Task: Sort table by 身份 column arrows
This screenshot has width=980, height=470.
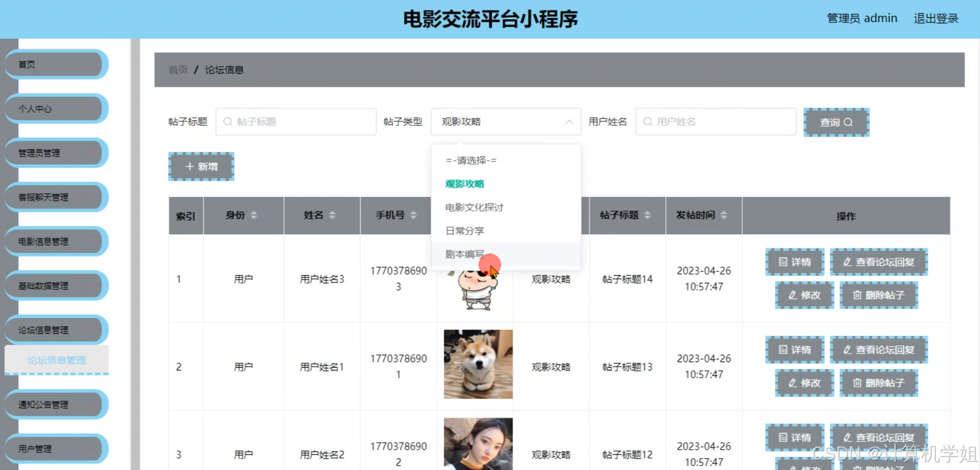Action: 254,215
